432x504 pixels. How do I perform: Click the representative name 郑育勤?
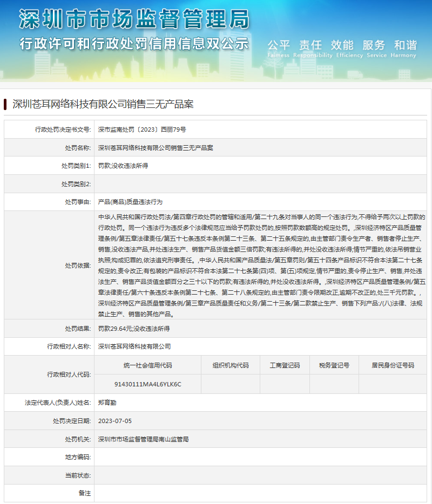coord(107,403)
